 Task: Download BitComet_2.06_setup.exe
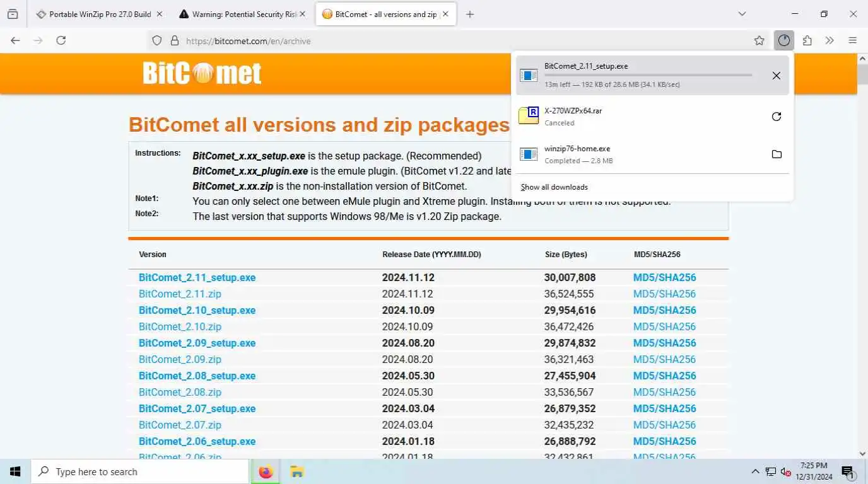197,441
